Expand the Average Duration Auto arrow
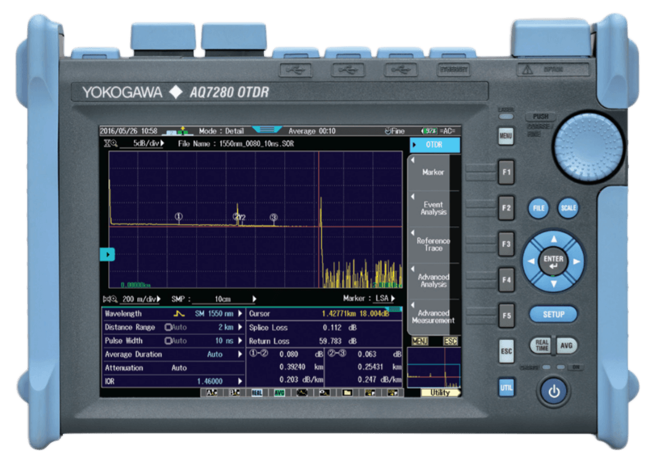650x468 pixels. (x=240, y=354)
